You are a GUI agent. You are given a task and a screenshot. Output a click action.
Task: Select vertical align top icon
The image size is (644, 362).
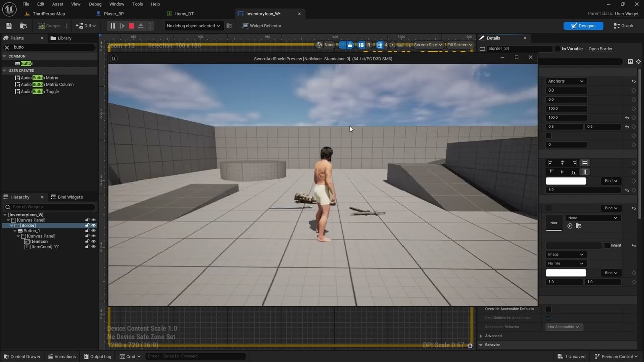click(550, 172)
